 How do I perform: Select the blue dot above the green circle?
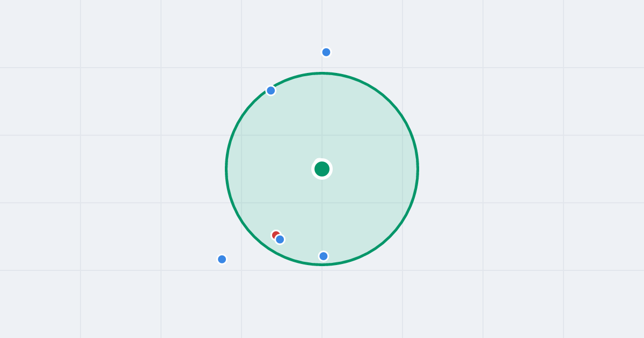pyautogui.click(x=326, y=52)
